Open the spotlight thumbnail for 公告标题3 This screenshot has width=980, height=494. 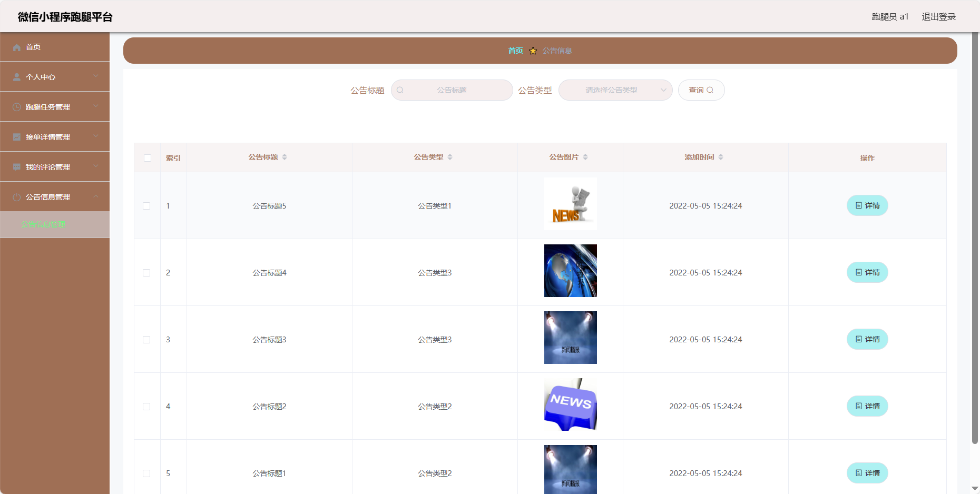tap(571, 338)
